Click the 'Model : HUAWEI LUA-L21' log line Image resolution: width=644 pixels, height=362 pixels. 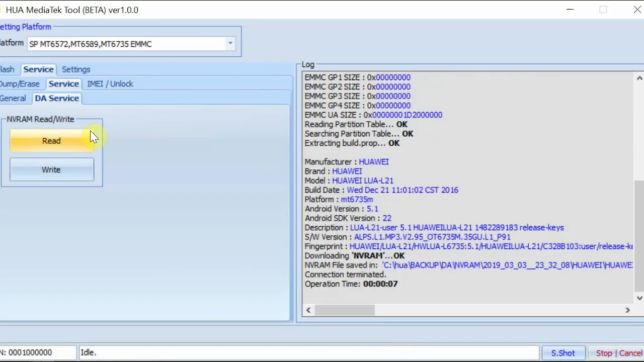[x=349, y=180]
